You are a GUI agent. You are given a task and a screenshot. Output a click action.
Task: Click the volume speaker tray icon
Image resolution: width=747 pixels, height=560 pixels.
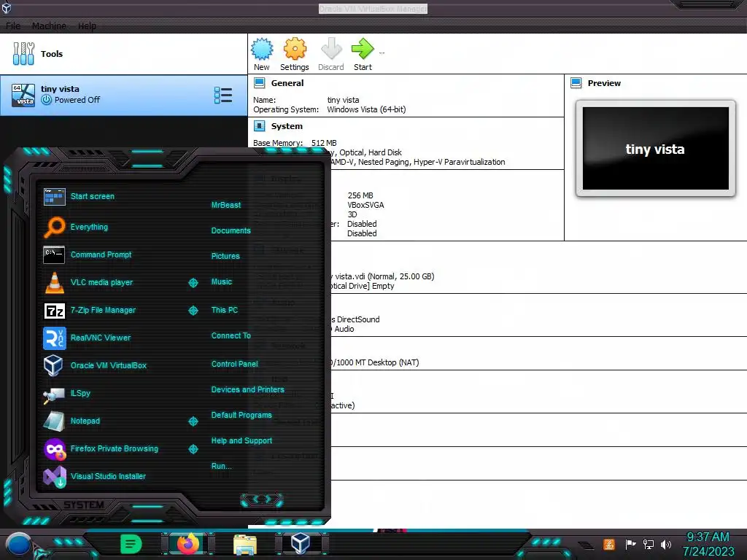click(x=666, y=544)
